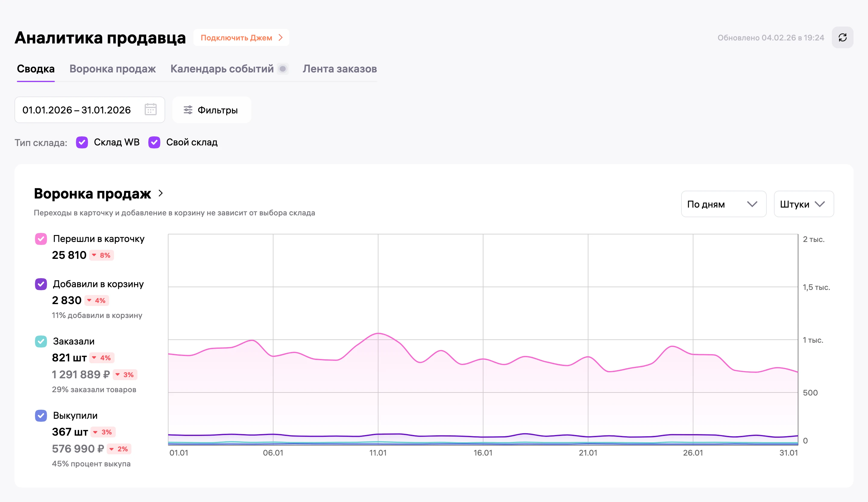Click the date range input field

pos(90,110)
